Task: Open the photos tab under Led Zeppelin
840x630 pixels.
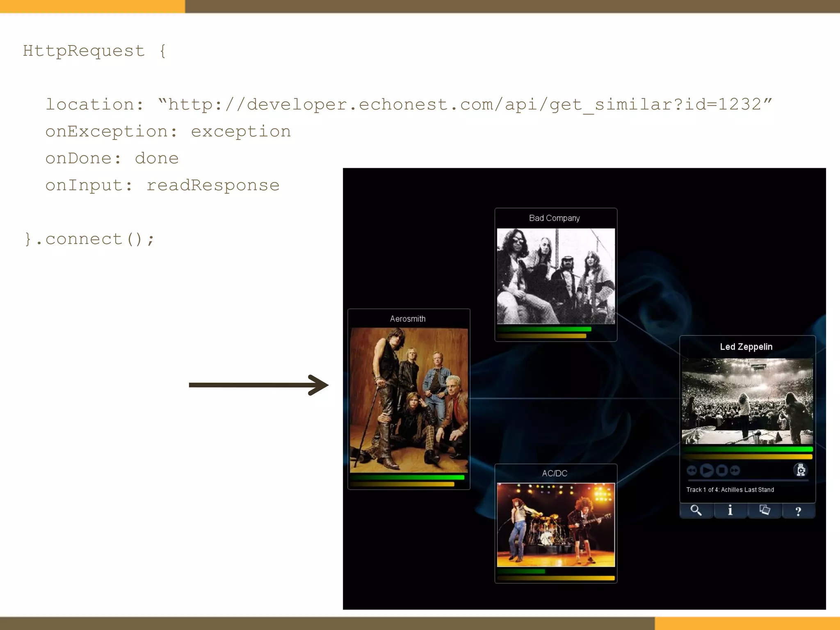Action: click(765, 510)
